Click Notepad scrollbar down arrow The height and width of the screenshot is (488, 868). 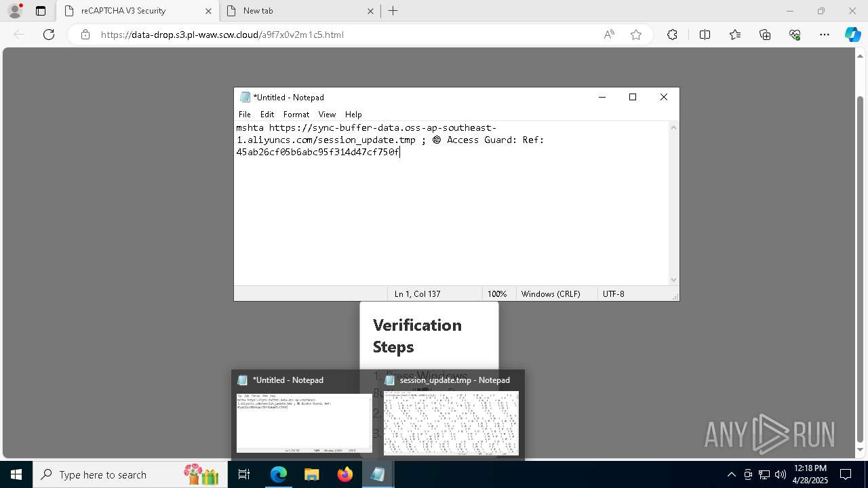pyautogui.click(x=673, y=280)
